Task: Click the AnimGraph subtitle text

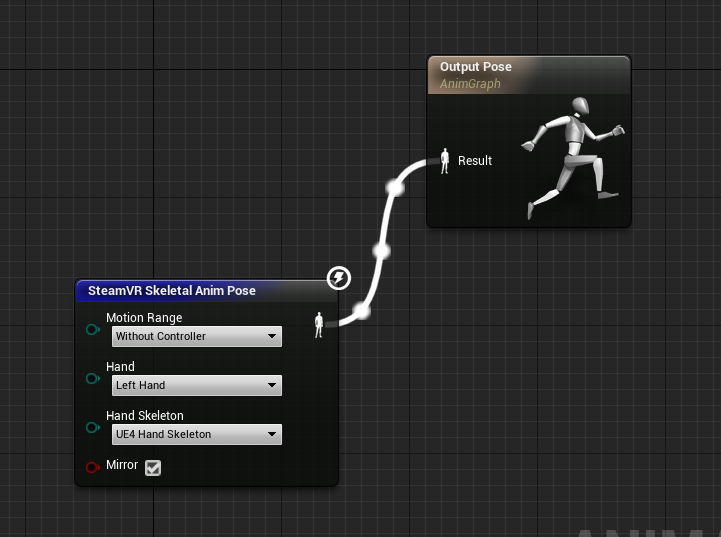Action: [x=470, y=84]
